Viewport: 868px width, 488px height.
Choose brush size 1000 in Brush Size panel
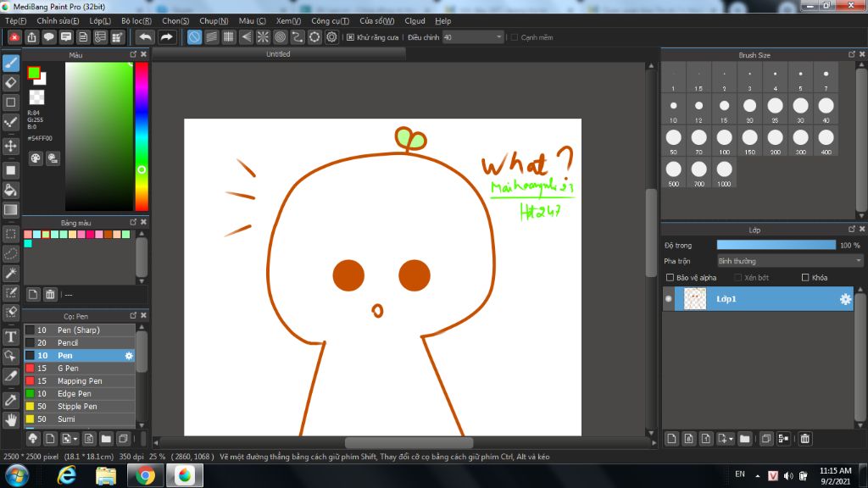coord(724,173)
